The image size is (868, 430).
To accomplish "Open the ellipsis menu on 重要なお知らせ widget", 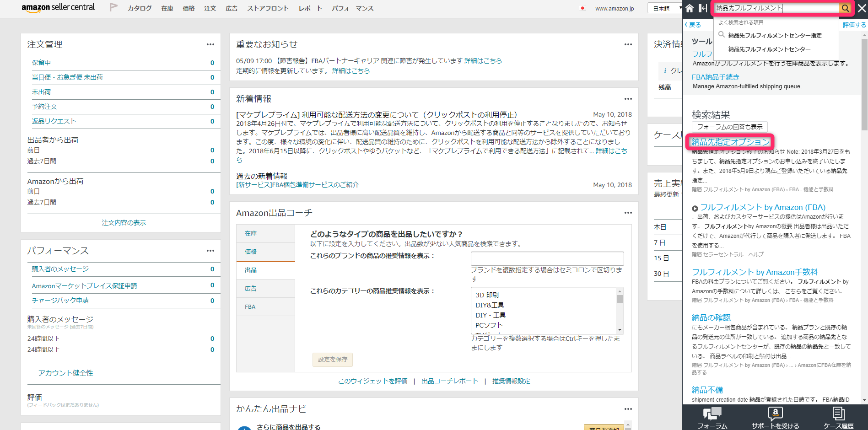I will click(x=627, y=44).
